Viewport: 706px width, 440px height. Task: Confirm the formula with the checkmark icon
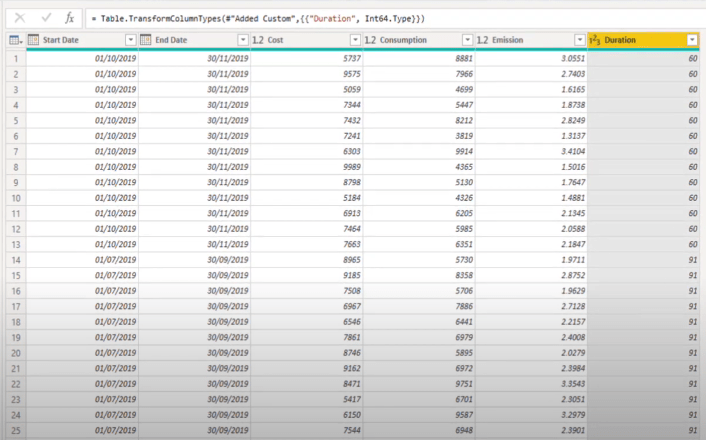[x=46, y=18]
